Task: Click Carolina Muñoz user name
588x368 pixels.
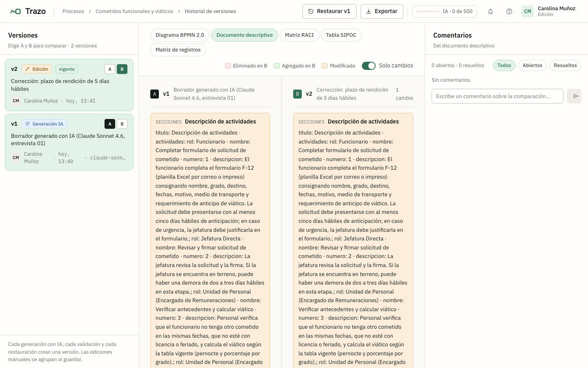Action: pos(557,8)
